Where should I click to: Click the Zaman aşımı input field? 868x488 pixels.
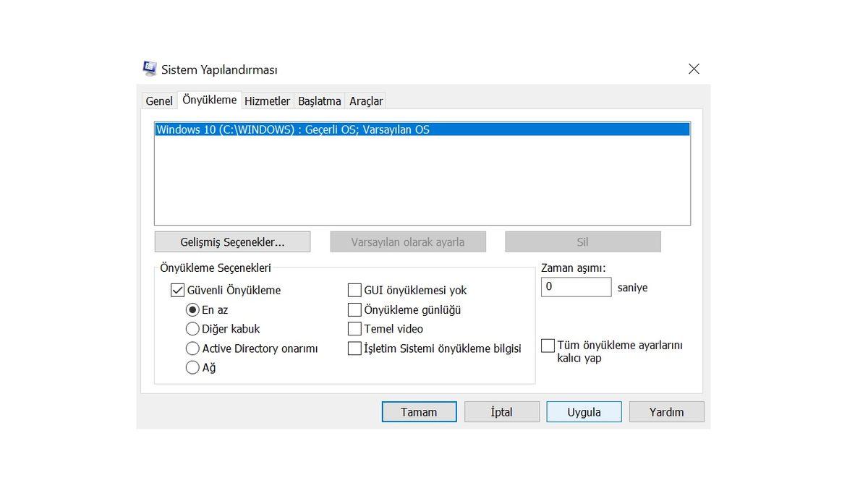click(576, 287)
